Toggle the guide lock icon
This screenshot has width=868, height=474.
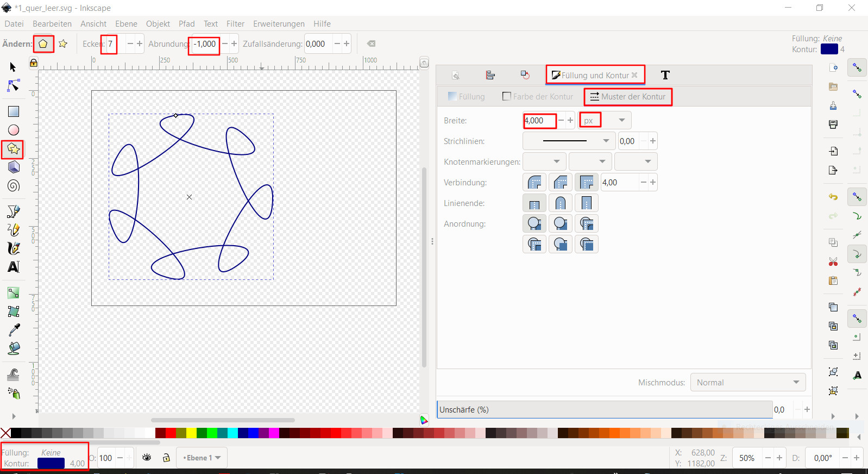(x=33, y=63)
